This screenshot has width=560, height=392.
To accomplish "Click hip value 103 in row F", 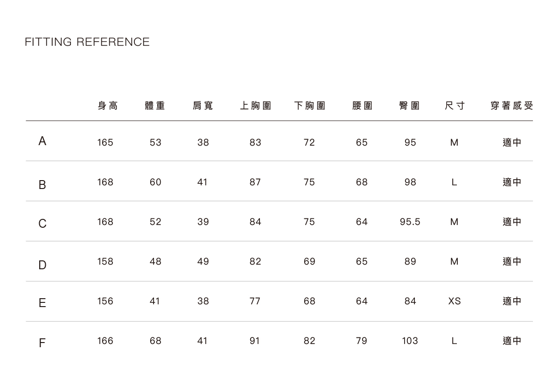I will tap(410, 341).
